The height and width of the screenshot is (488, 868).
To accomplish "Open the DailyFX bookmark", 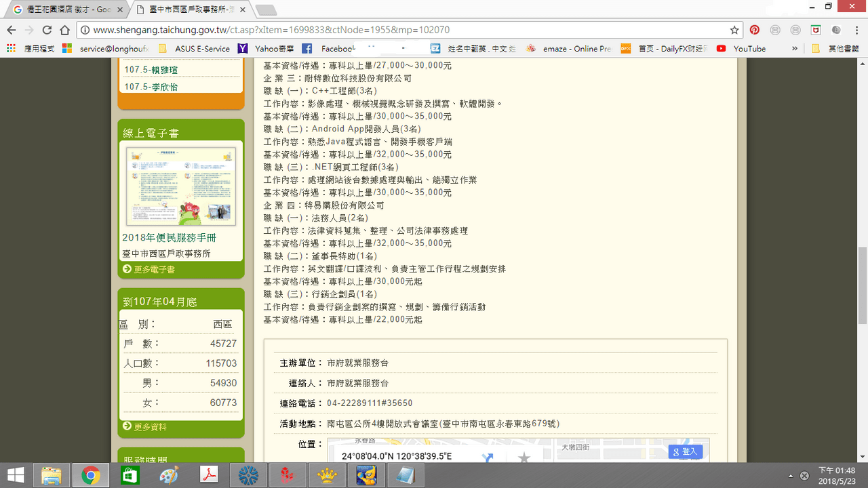I will pyautogui.click(x=664, y=49).
